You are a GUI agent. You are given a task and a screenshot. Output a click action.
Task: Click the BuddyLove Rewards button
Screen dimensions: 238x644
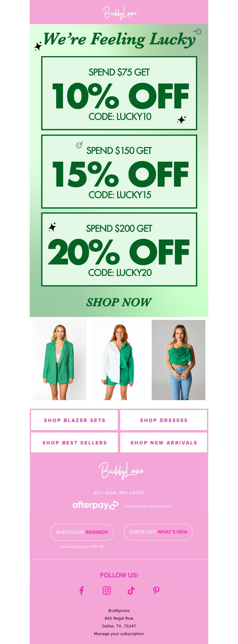point(82,532)
